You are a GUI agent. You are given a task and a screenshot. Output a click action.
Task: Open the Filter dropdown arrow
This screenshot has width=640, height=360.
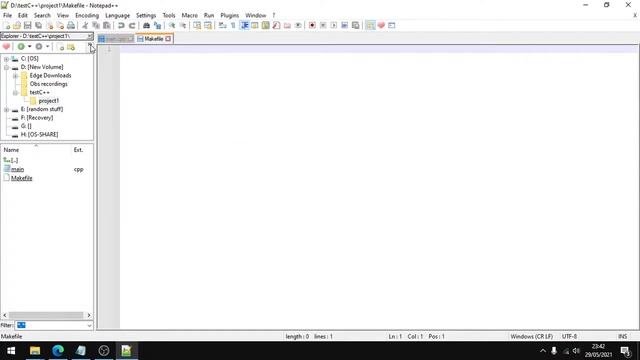(89, 325)
